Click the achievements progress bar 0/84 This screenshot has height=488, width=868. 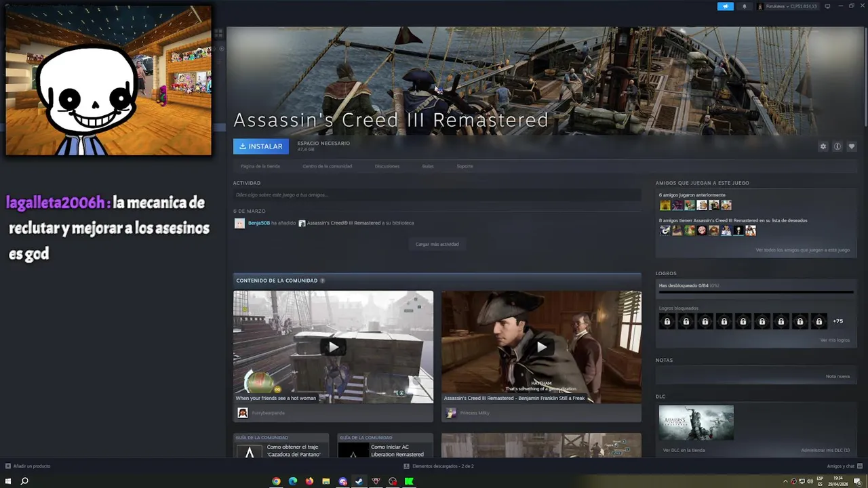(x=756, y=292)
